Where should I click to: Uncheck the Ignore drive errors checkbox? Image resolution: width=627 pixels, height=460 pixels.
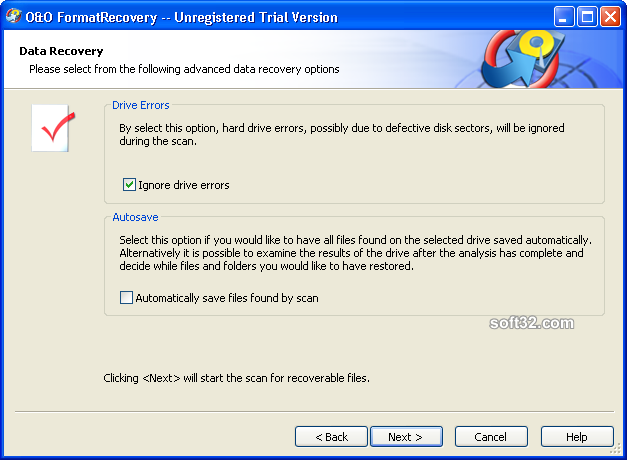[x=129, y=185]
